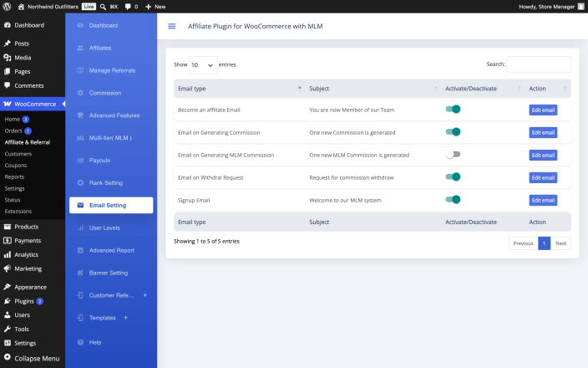The height and width of the screenshot is (368, 588).
Task: Select page 1 in pagination
Action: [544, 243]
